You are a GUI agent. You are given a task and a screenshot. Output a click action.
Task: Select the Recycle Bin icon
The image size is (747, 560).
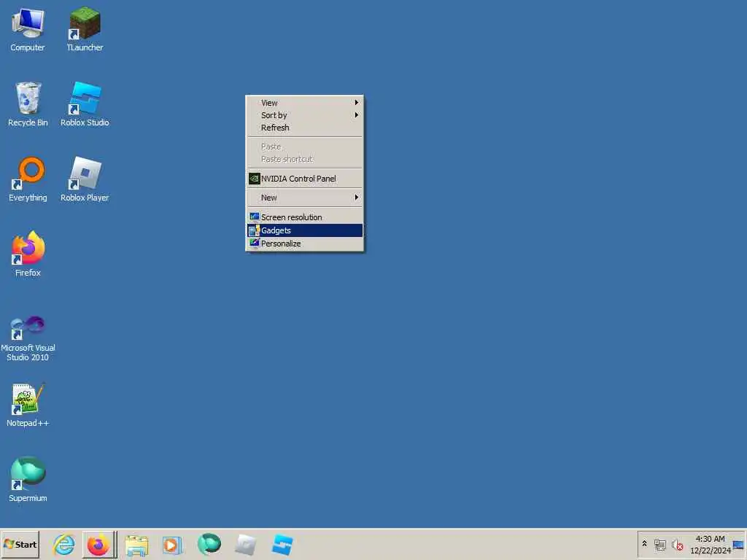pyautogui.click(x=28, y=104)
